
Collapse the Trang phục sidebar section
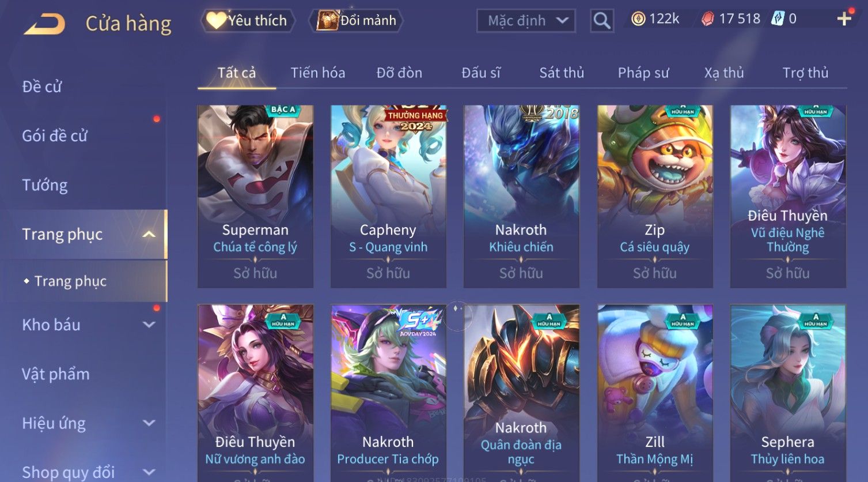point(149,234)
